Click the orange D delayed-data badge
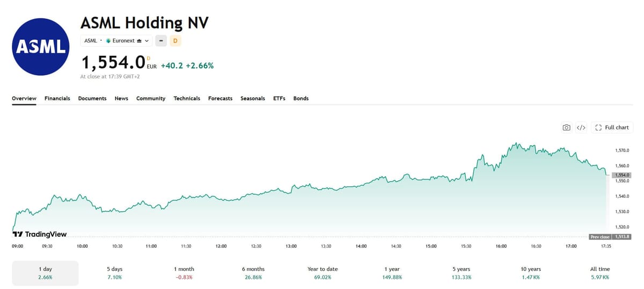Image resolution: width=644 pixels, height=289 pixels. [175, 40]
